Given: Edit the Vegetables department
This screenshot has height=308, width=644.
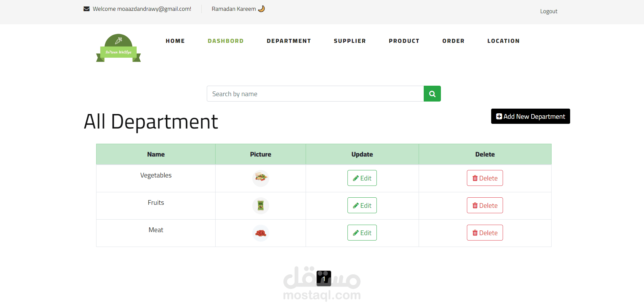Looking at the screenshot, I should point(362,178).
